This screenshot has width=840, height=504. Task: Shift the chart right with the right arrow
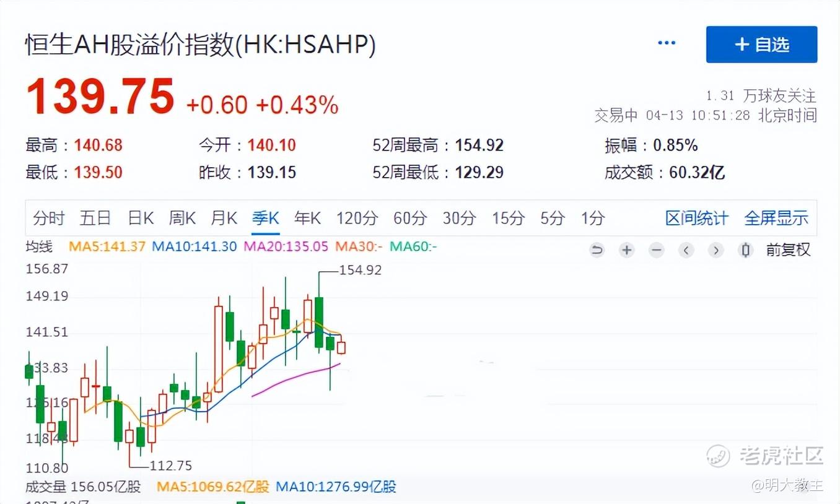point(715,250)
